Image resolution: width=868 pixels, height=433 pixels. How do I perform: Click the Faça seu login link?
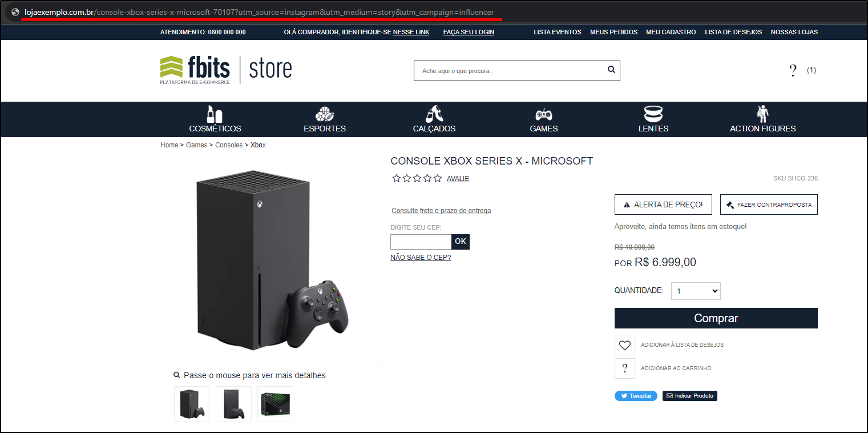[469, 32]
